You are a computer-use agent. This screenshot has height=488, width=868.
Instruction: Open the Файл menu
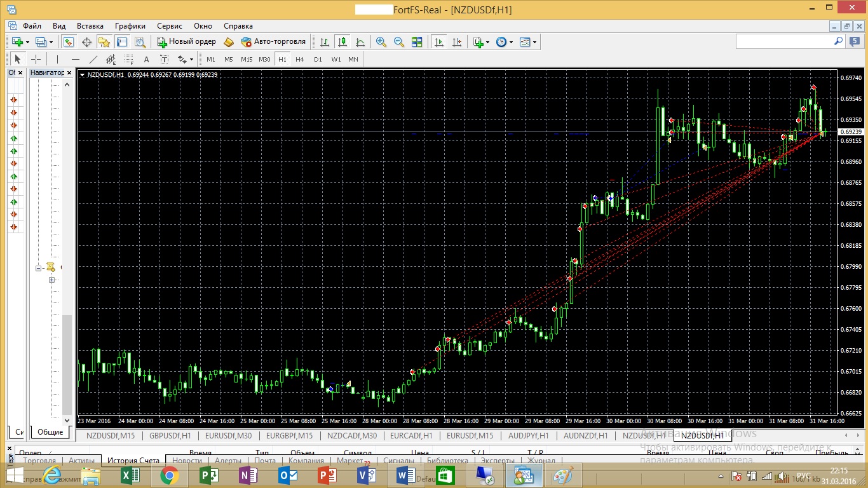(x=32, y=26)
